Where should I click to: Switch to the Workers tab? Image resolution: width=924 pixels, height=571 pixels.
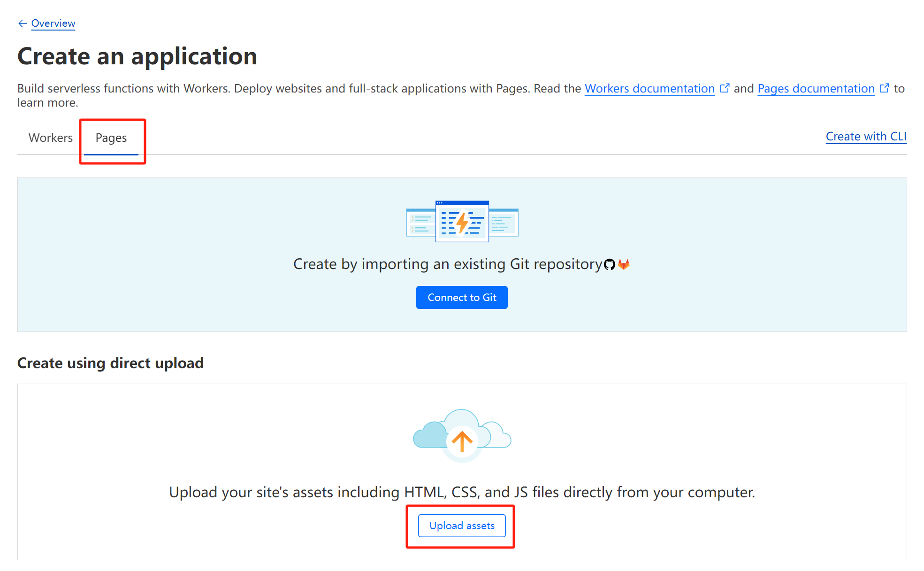(50, 138)
